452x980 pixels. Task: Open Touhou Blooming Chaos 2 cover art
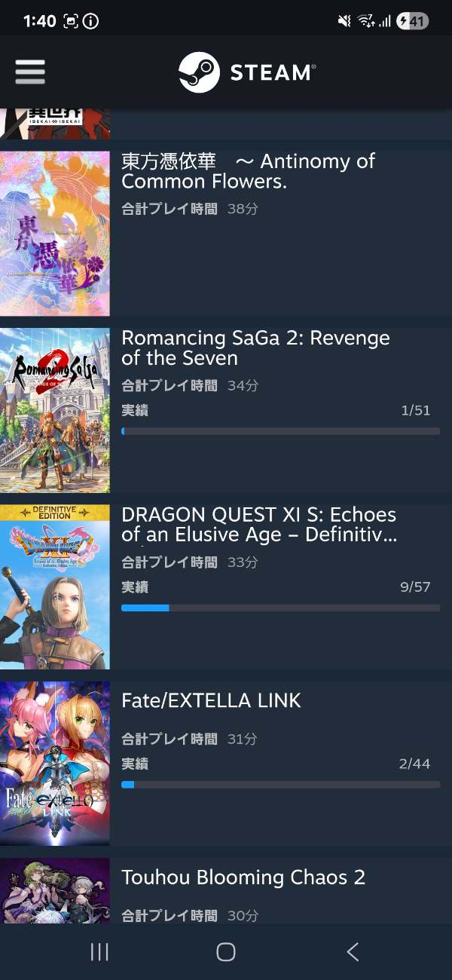[x=55, y=891]
